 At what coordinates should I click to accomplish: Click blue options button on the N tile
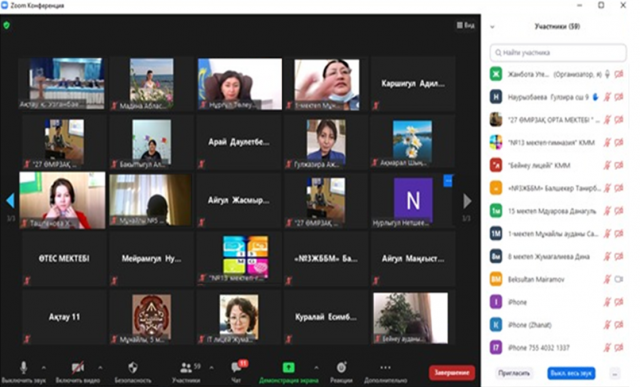[x=448, y=180]
